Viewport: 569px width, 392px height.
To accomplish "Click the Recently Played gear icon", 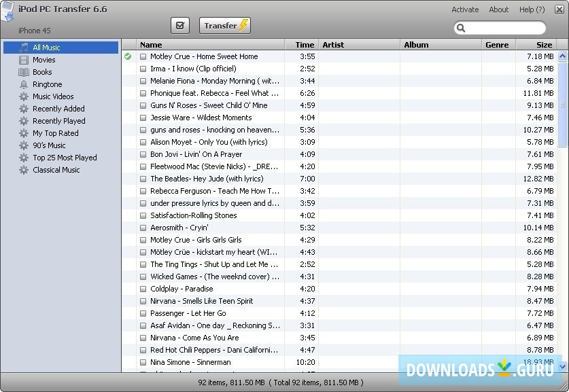I will coord(24,121).
